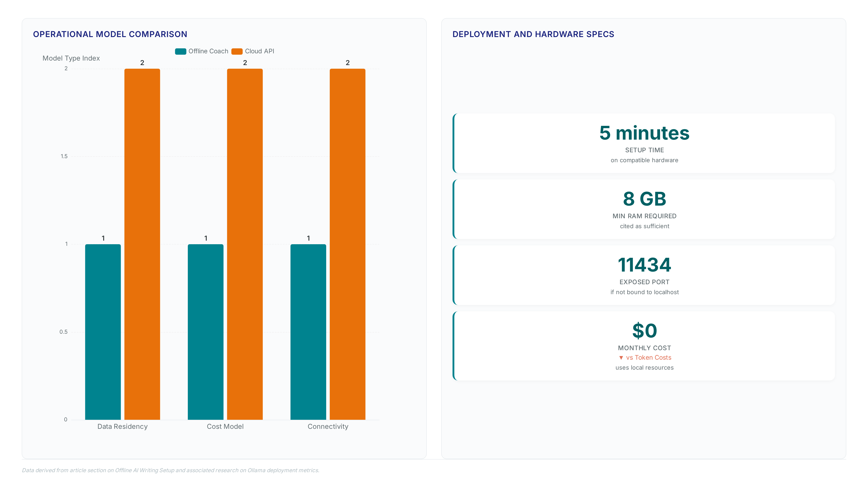Click the vs Token Costs indicator
Viewport: 868px width, 488px height.
(x=645, y=358)
